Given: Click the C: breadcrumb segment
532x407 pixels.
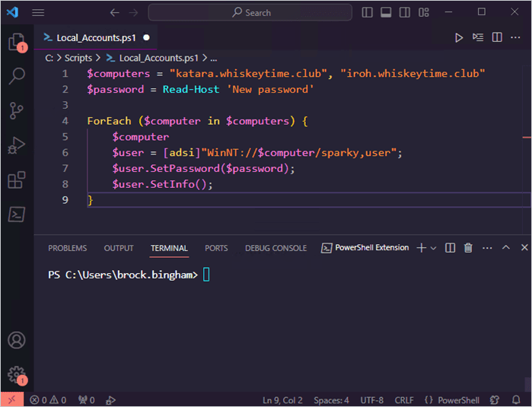Looking at the screenshot, I should 49,59.
